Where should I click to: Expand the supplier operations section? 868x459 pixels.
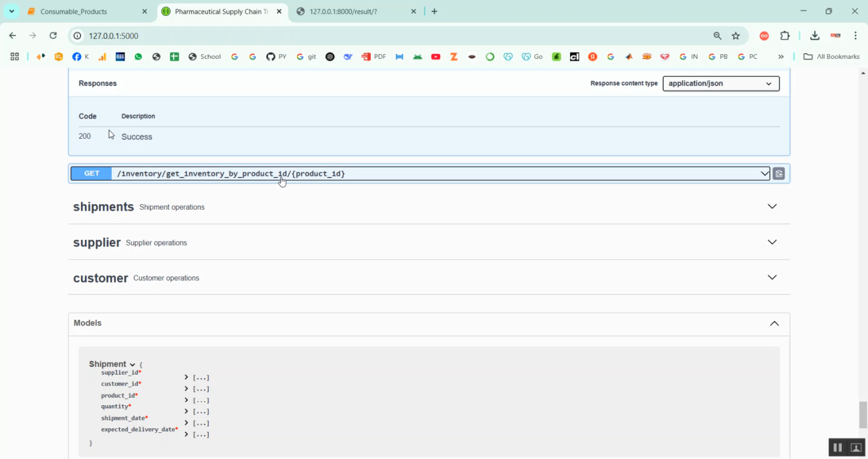(771, 242)
